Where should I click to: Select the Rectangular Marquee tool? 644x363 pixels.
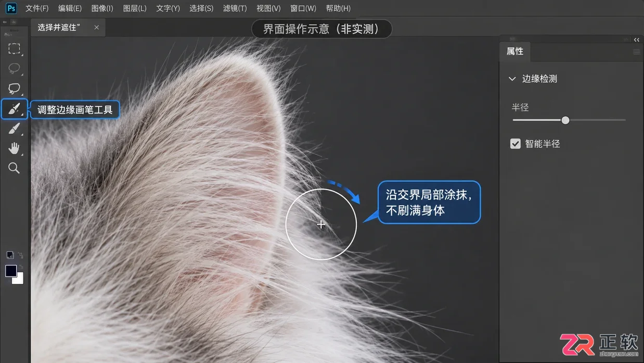coord(14,49)
